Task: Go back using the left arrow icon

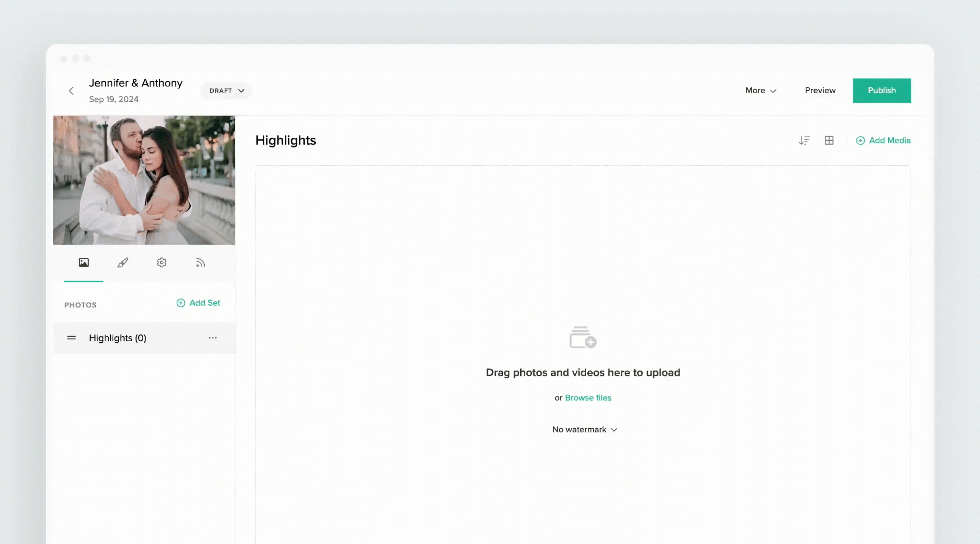Action: [71, 91]
